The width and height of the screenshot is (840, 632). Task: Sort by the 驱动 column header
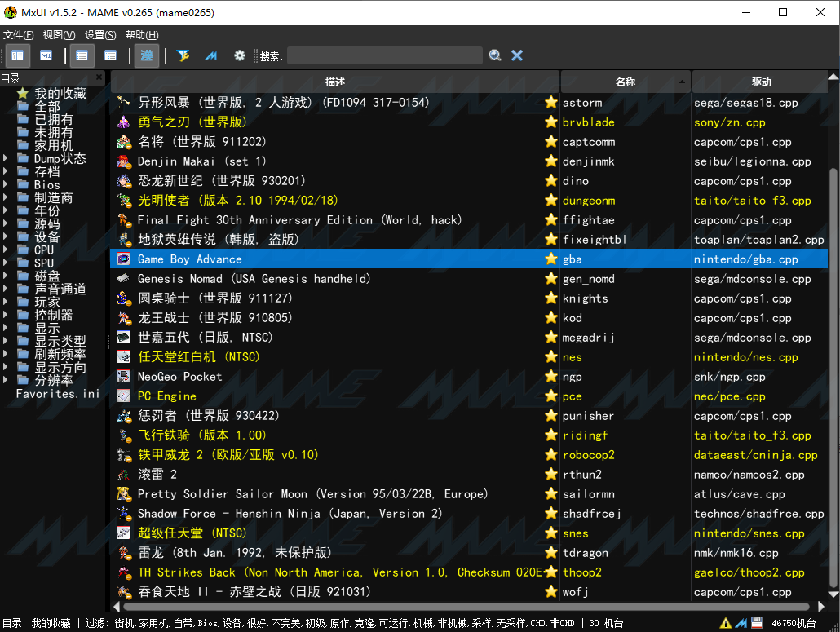(761, 82)
